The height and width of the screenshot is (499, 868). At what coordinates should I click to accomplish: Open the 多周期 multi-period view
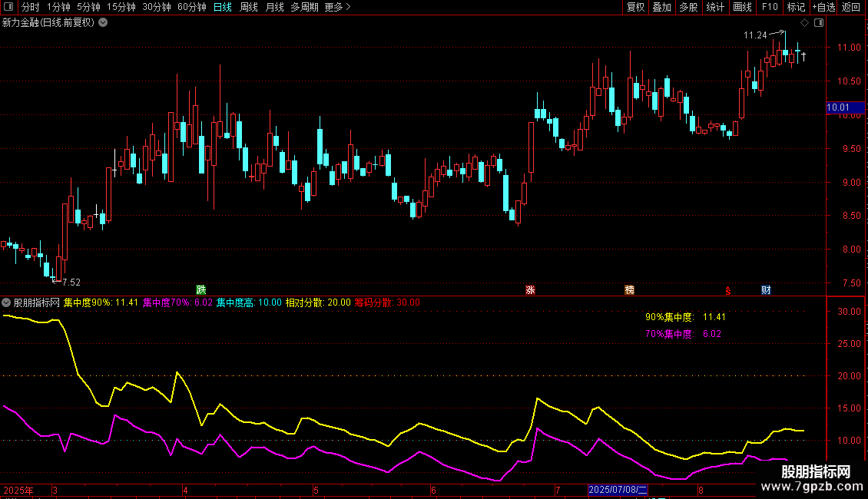click(304, 7)
